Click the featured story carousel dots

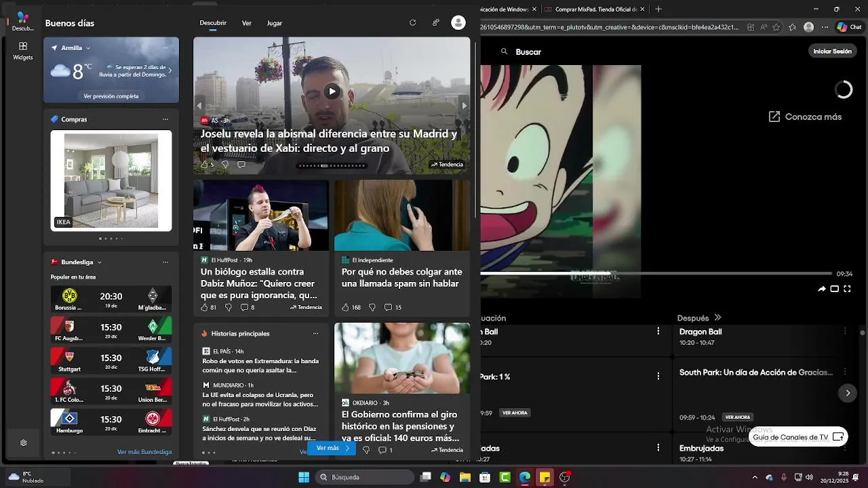click(x=332, y=165)
